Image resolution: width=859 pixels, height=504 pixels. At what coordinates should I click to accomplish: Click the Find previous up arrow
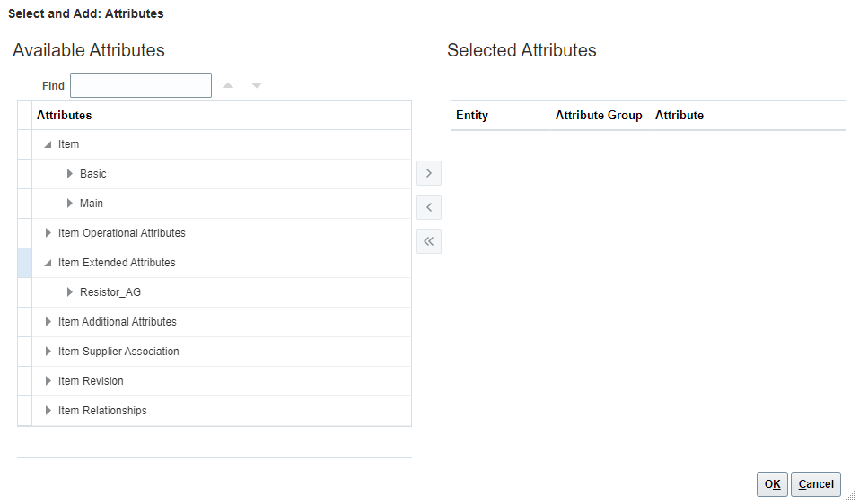(228, 86)
